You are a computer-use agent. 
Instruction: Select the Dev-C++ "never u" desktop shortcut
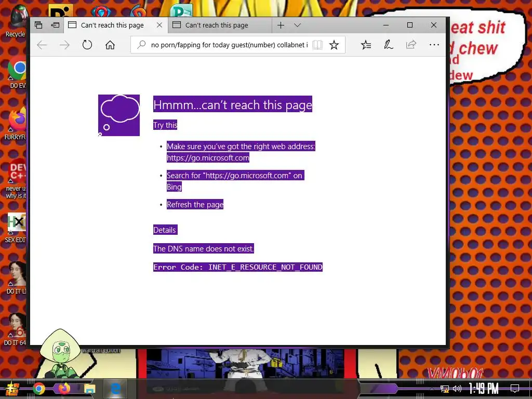click(16, 179)
